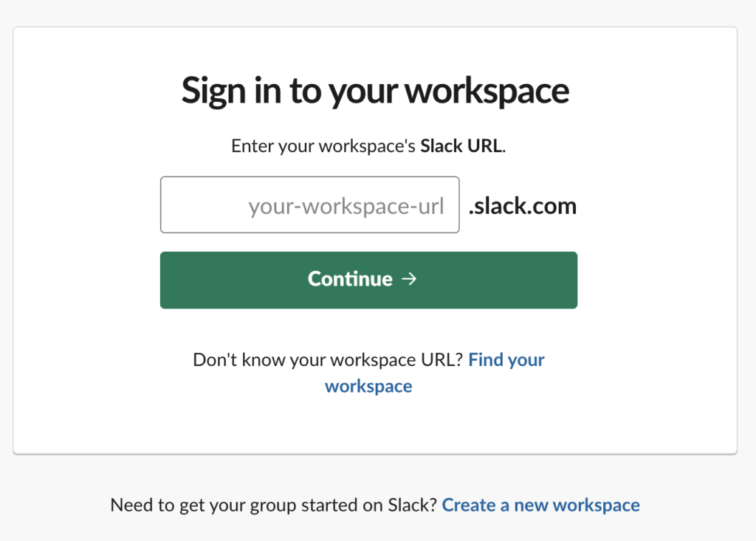Click the arrow icon on Continue button
This screenshot has width=756, height=541.
coord(409,279)
